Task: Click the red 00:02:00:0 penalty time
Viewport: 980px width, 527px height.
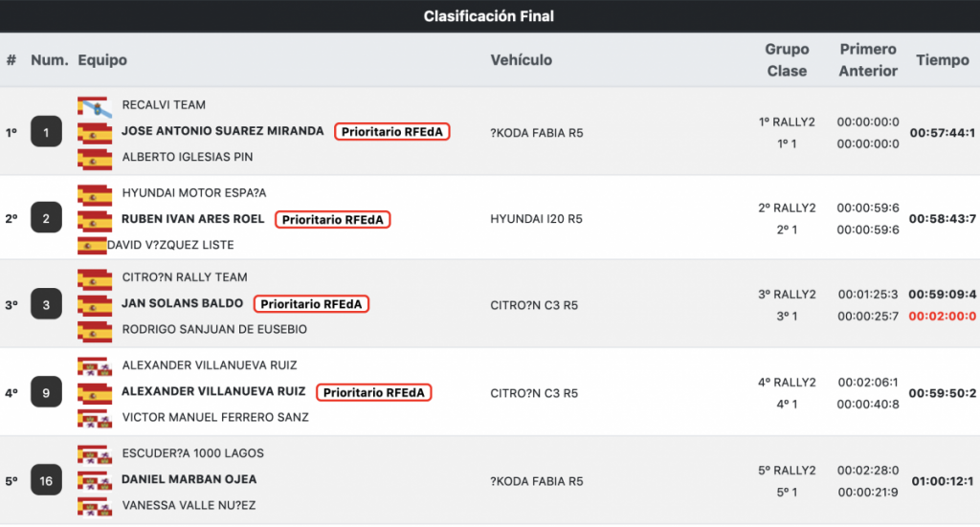Action: 942,317
